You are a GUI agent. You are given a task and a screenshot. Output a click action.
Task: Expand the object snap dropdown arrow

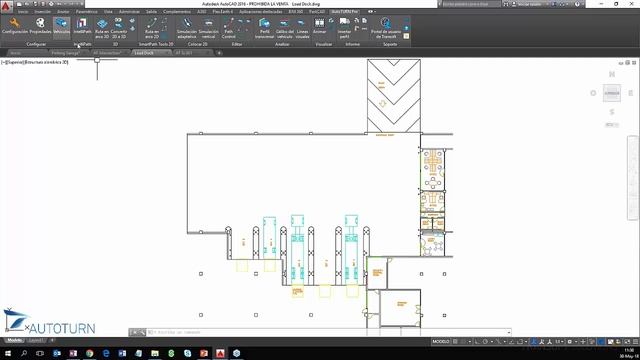526,342
